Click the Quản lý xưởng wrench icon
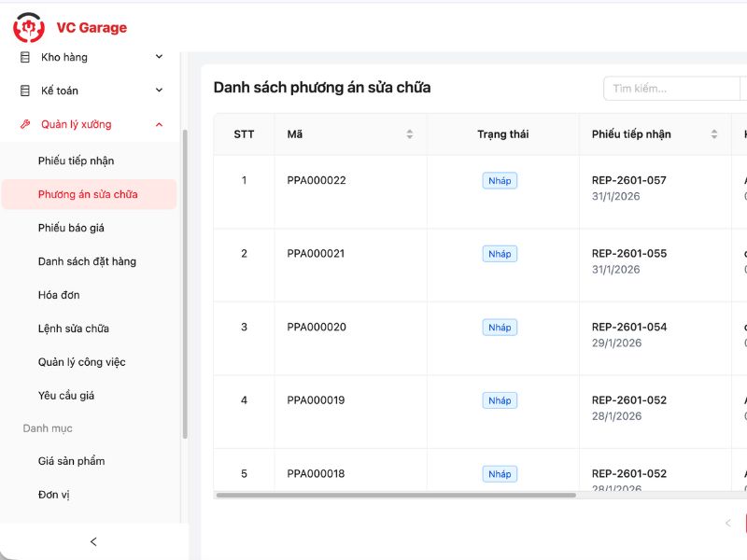 [25, 124]
